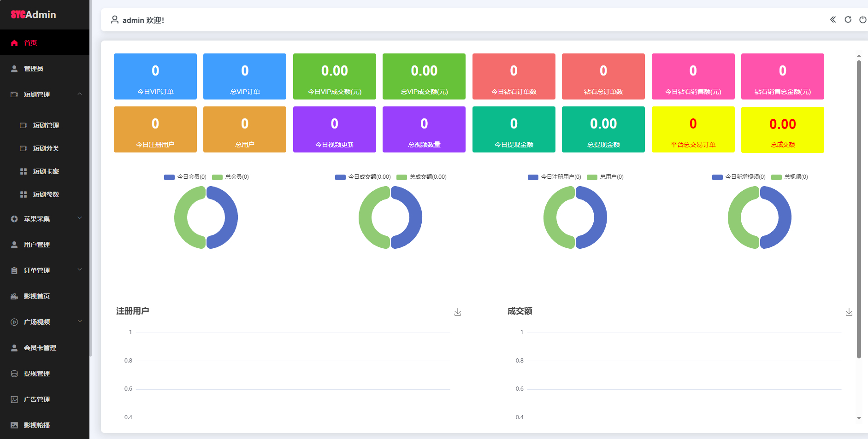Screen dimensions: 868x439
Task: Toggle 今日会员 legend series
Action: [x=185, y=177]
